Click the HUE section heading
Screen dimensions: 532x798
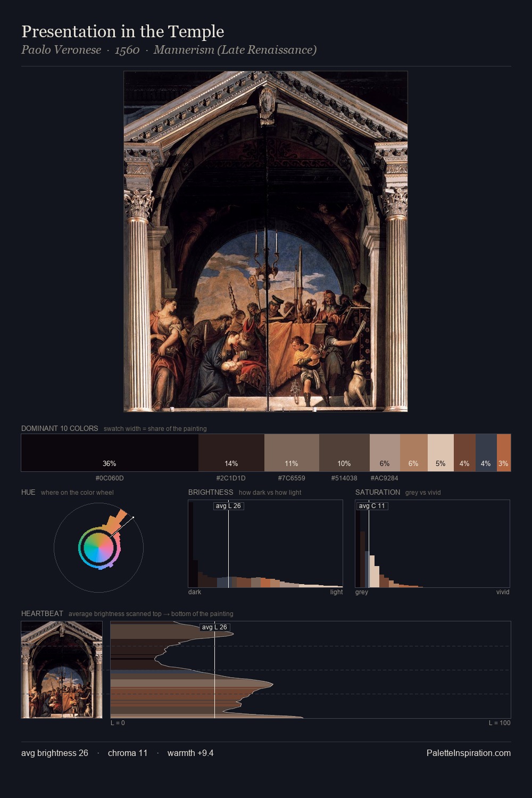[28, 492]
